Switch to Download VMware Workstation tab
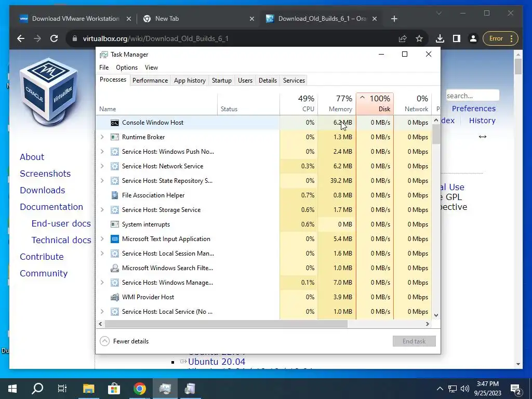Image resolution: width=532 pixels, height=399 pixels. 75,19
